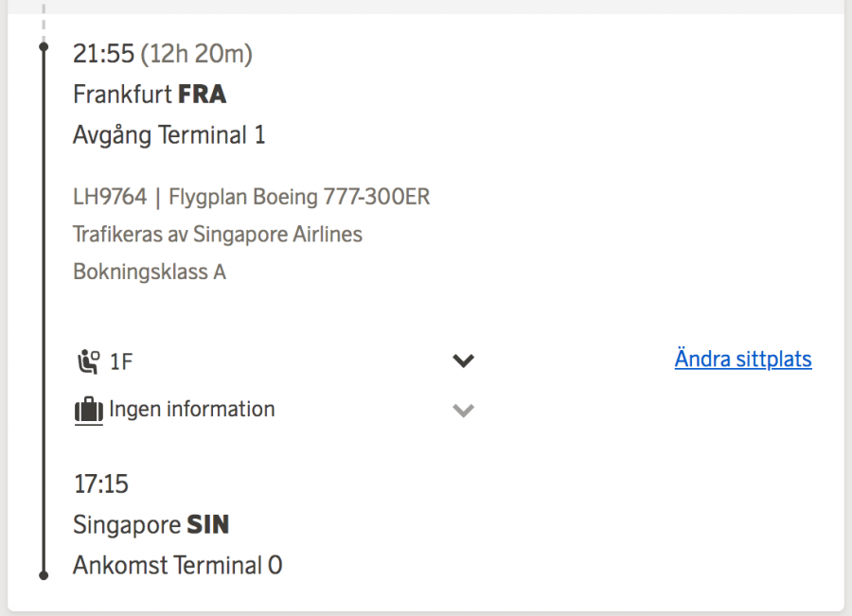Click Avgång Terminal 1 text
This screenshot has width=852, height=616.
[x=169, y=135]
